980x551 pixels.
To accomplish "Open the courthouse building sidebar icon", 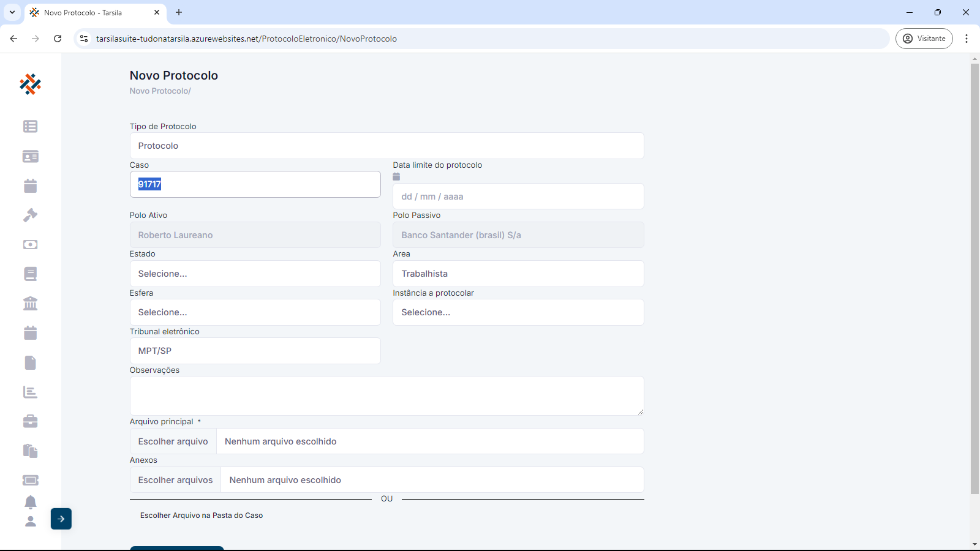I will [x=30, y=303].
